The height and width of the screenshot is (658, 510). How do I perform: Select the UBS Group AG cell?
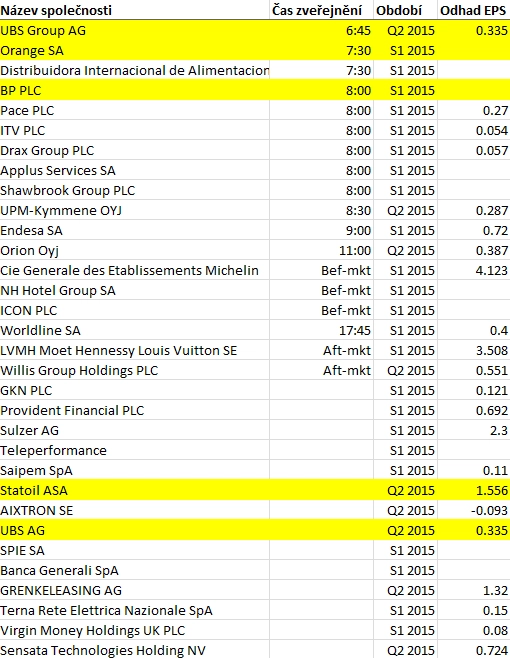[x=134, y=31]
